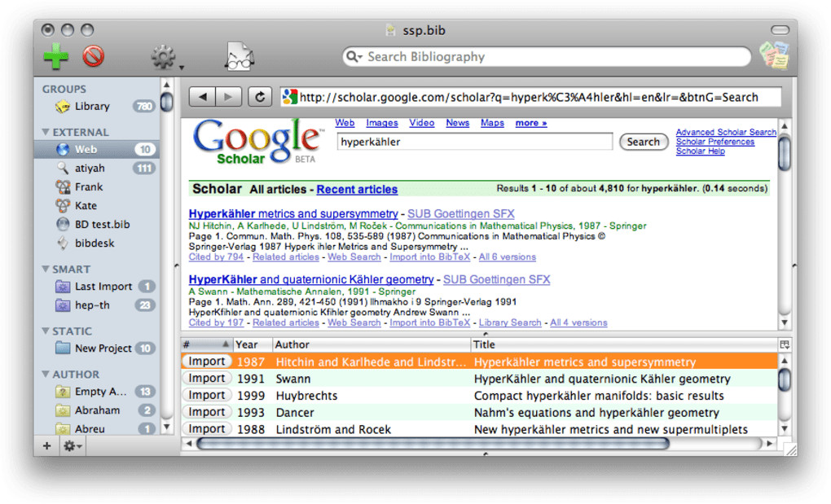Sort table by the Author column header
This screenshot has width=831, height=504.
point(371,344)
